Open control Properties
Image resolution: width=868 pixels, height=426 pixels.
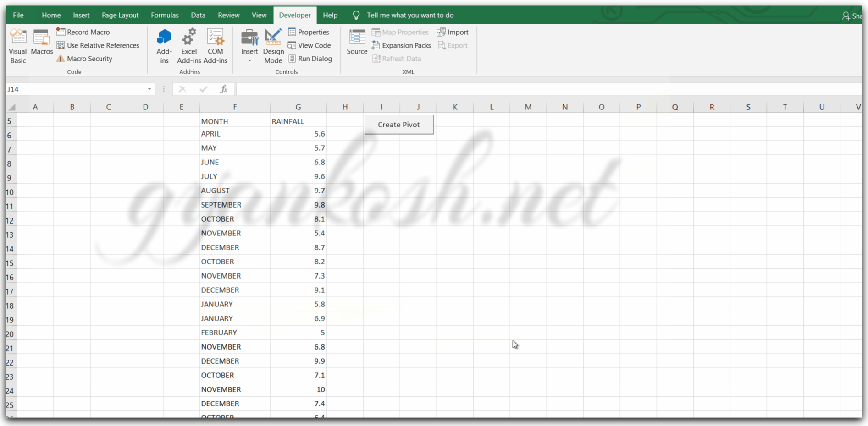tap(309, 32)
